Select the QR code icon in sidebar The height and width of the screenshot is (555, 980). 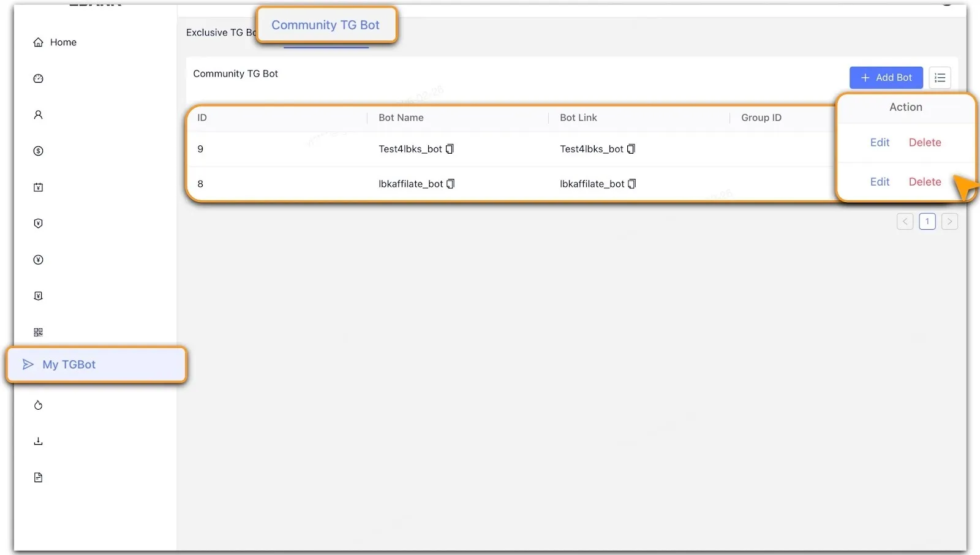(x=38, y=332)
